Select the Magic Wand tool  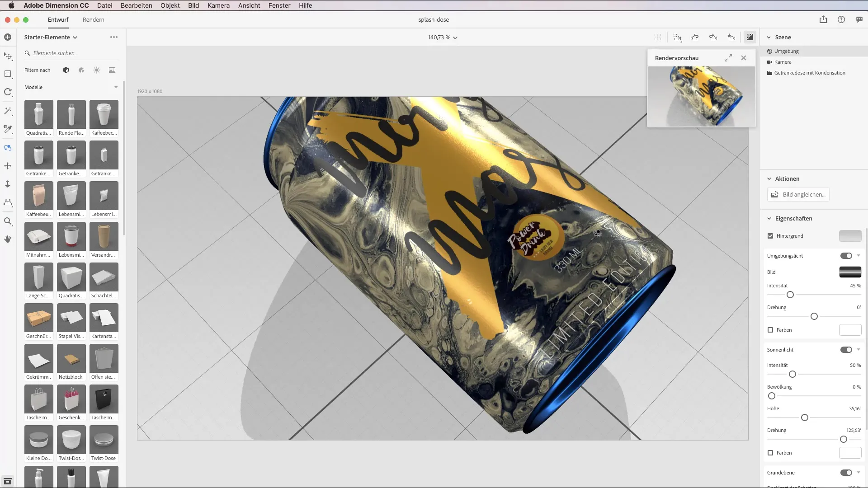pos(8,111)
